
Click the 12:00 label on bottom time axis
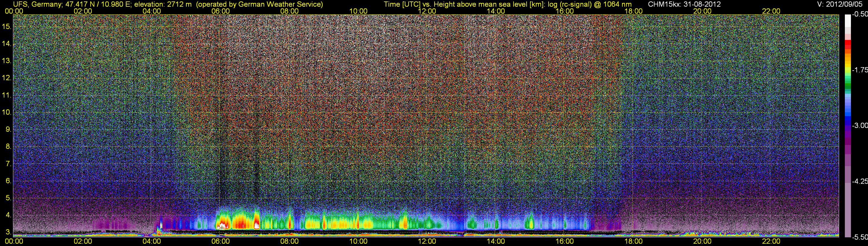click(x=427, y=241)
